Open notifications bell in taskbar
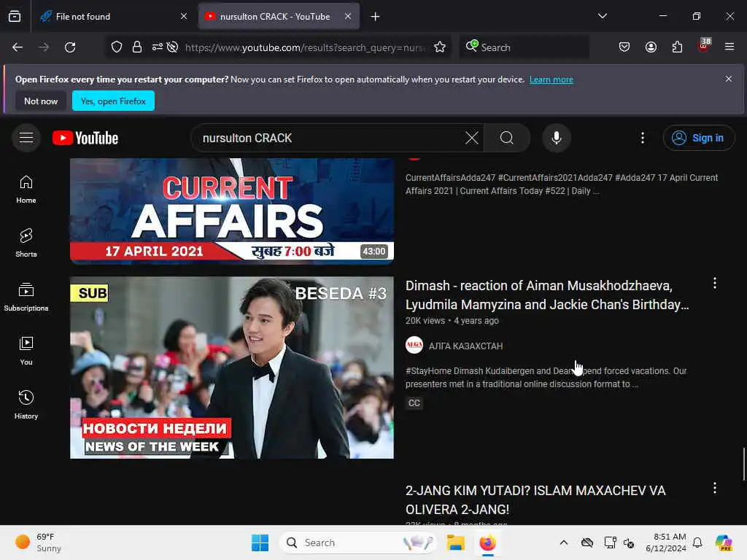The width and height of the screenshot is (747, 560). click(697, 542)
